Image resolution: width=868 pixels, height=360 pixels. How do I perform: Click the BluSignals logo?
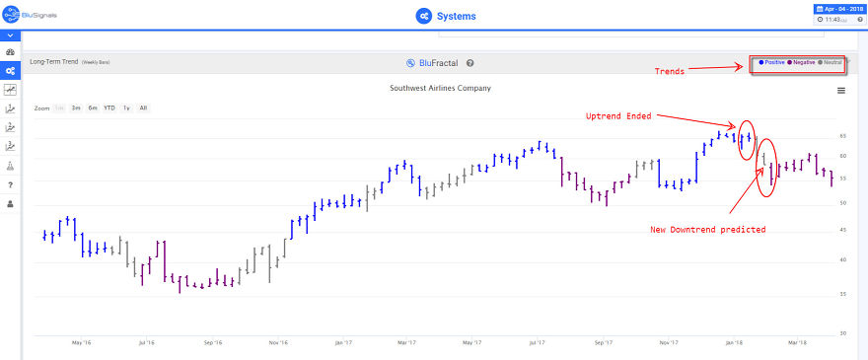click(30, 15)
